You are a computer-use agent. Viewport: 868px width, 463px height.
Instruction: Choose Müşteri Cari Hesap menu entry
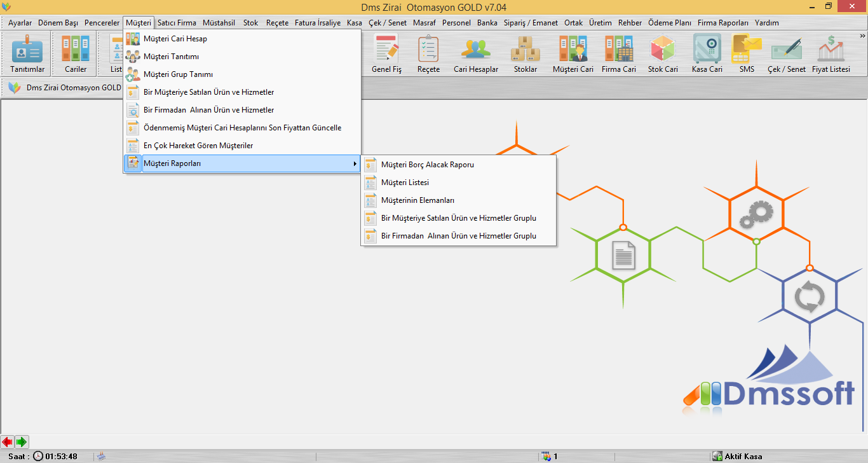(175, 39)
